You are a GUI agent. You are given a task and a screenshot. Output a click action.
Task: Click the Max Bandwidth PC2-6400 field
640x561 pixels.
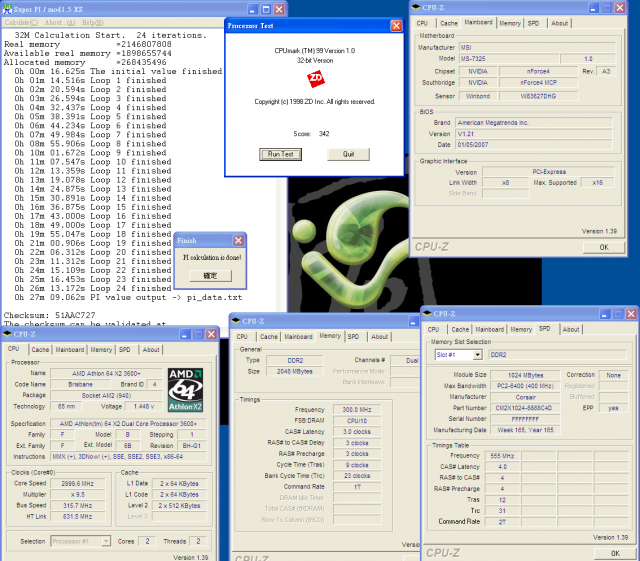tap(525, 386)
